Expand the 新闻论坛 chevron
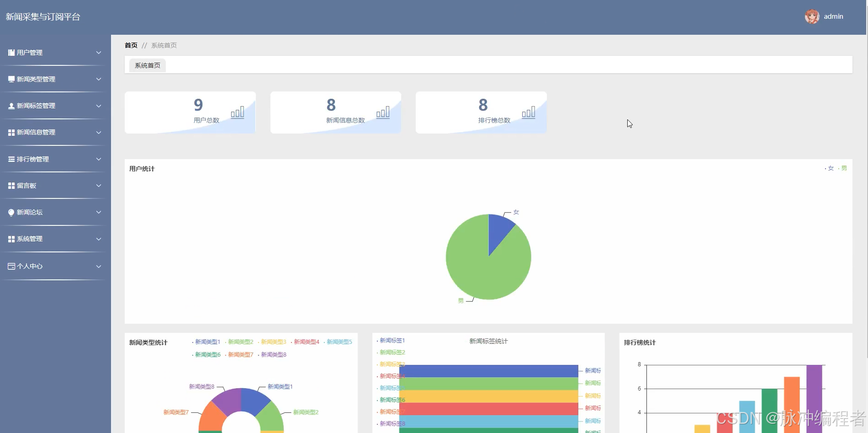Viewport: 868px width, 433px height. 99,212
